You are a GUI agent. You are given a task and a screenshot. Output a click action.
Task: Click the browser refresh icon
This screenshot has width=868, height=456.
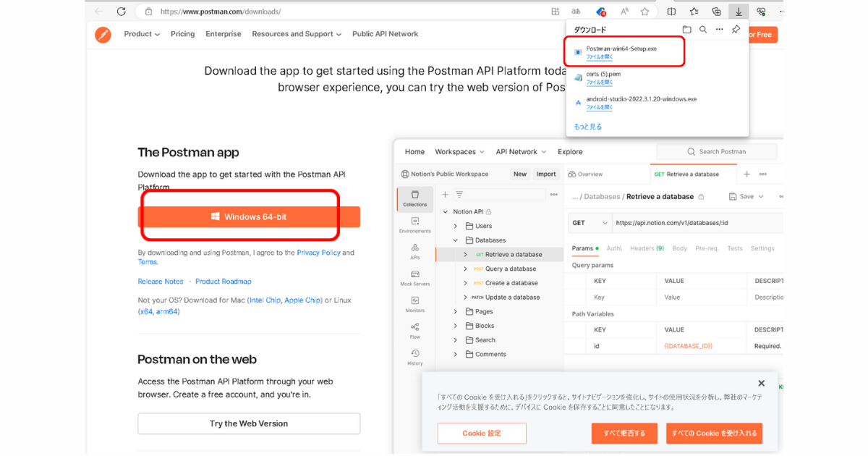pyautogui.click(x=122, y=12)
